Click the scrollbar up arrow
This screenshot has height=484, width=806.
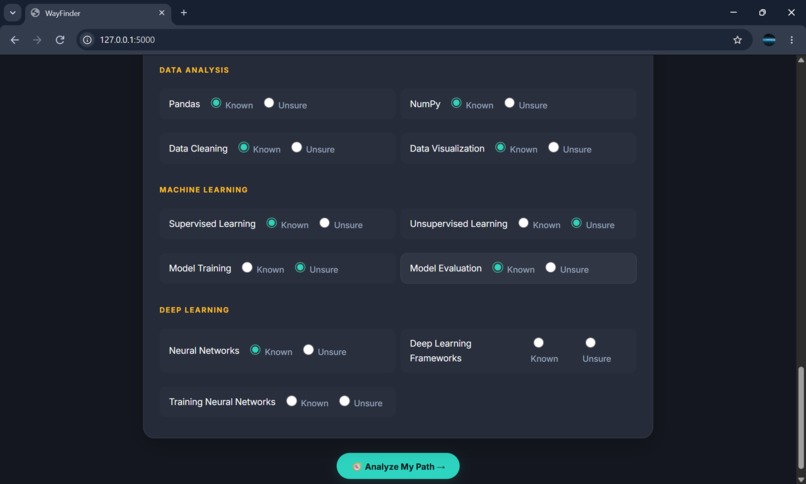click(x=801, y=60)
